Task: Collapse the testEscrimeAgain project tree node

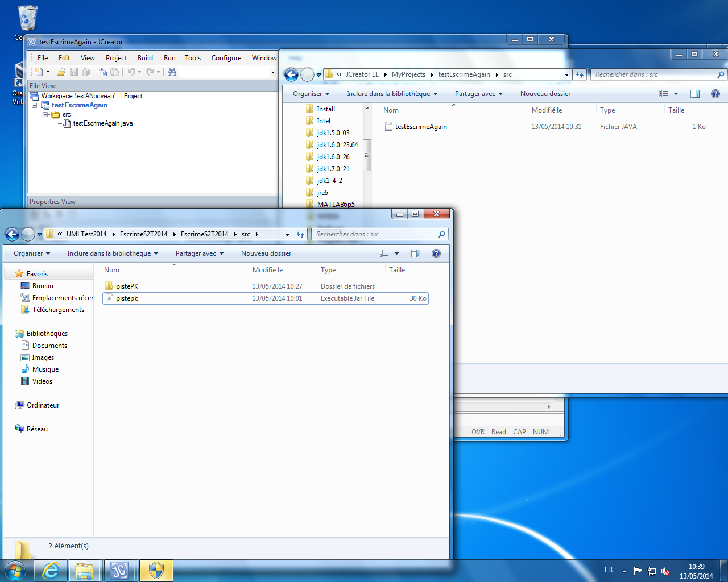Action: click(35, 105)
